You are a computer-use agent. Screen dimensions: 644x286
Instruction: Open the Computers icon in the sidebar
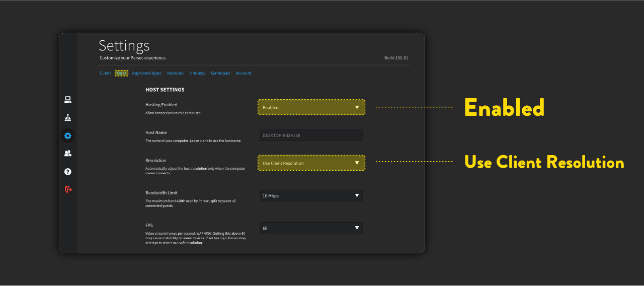point(68,100)
